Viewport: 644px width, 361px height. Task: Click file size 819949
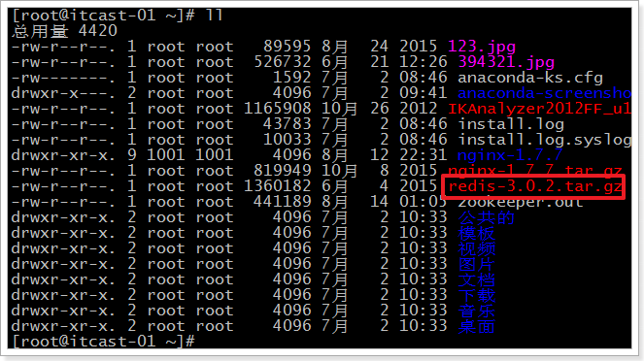click(282, 171)
